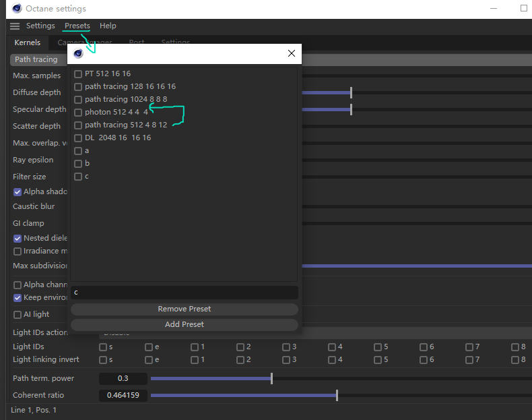Check the preset named b

click(78, 164)
